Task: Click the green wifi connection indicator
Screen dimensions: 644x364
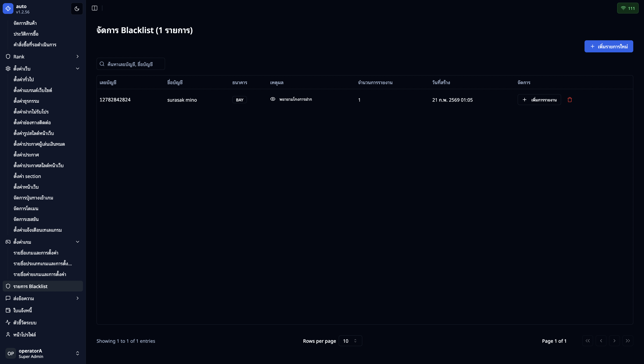Action: pyautogui.click(x=627, y=8)
